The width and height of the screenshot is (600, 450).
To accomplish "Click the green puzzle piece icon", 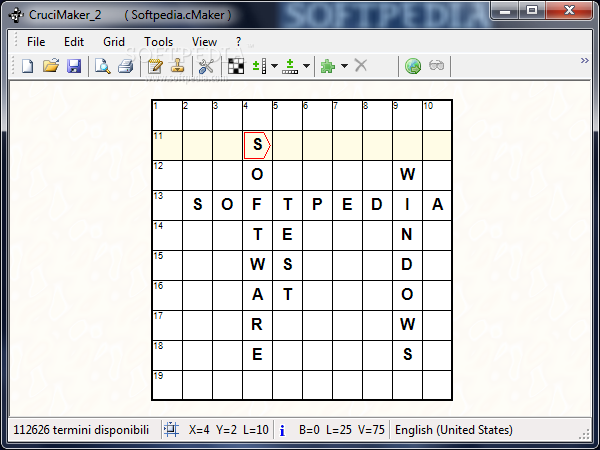I will 328,66.
